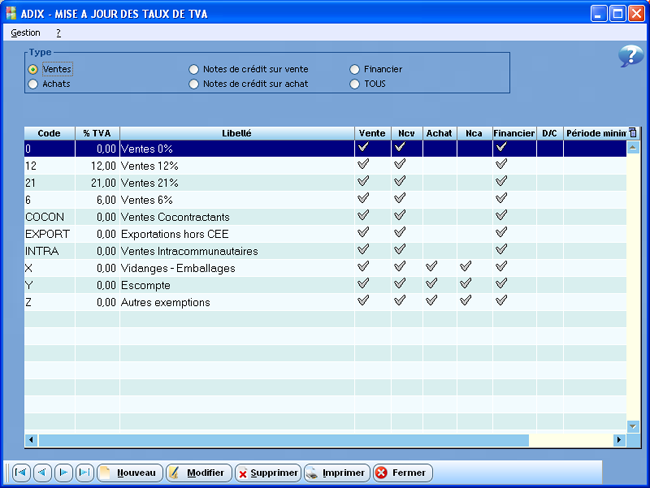Open the ? help menu
This screenshot has height=488, width=650.
pyautogui.click(x=59, y=33)
